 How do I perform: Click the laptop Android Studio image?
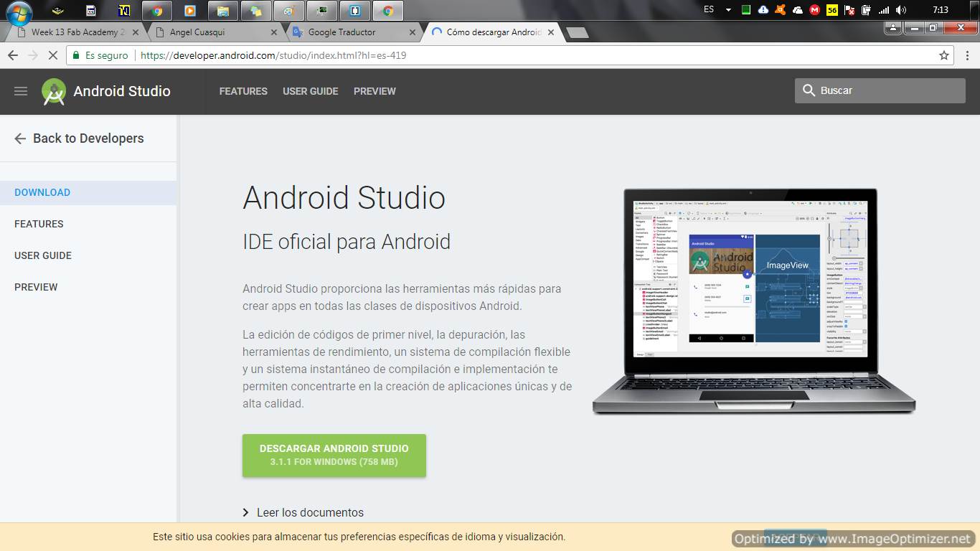pyautogui.click(x=754, y=301)
